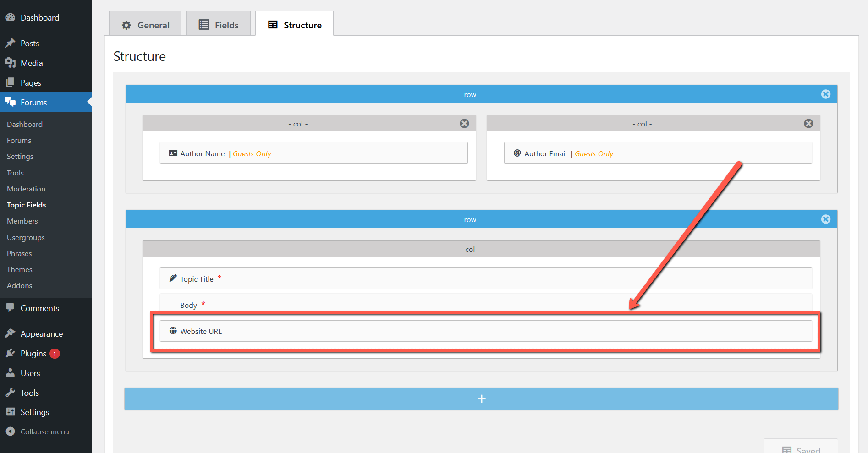This screenshot has width=868, height=453.
Task: Open the Appearance menu
Action: pyautogui.click(x=41, y=334)
